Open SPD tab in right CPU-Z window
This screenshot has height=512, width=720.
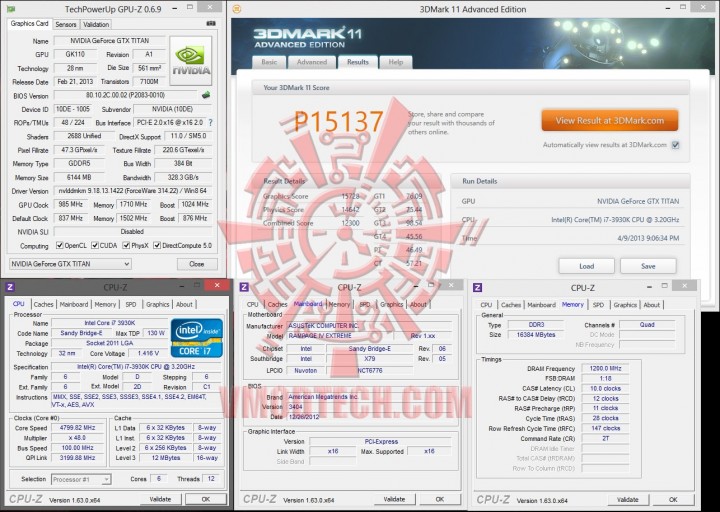598,305
